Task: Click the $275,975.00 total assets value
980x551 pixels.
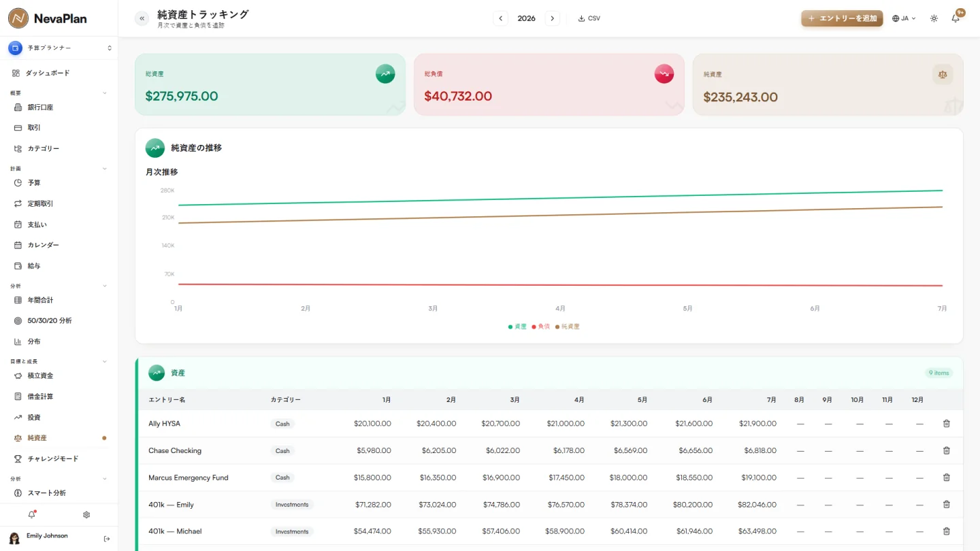Action: tap(182, 96)
